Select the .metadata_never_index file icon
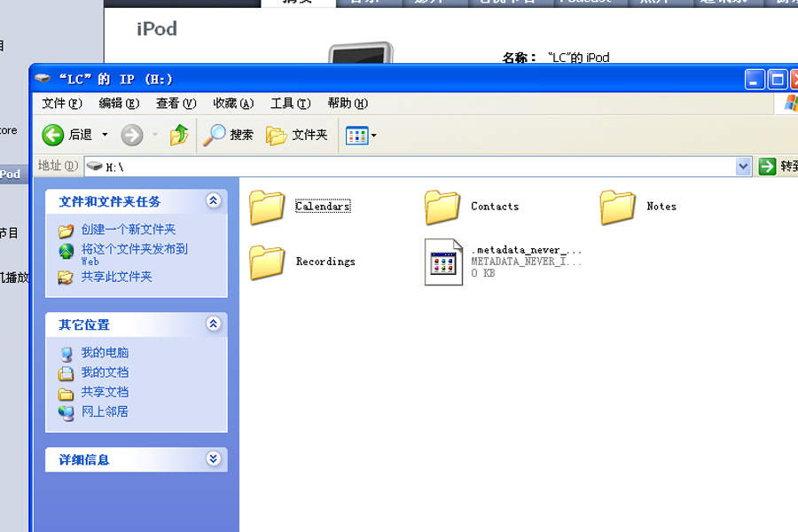The image size is (798, 532). 444,262
